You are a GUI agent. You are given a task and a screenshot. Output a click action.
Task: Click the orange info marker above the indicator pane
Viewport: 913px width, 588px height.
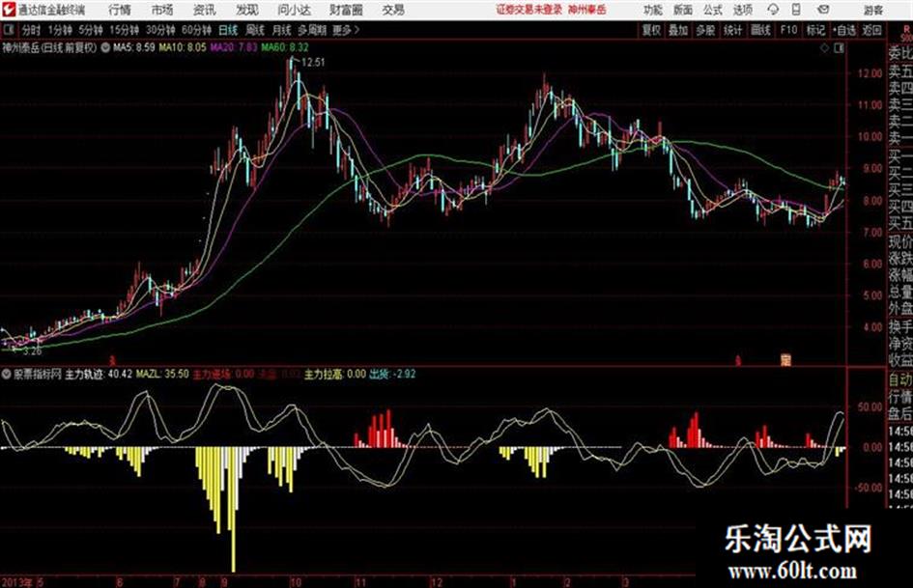(785, 360)
